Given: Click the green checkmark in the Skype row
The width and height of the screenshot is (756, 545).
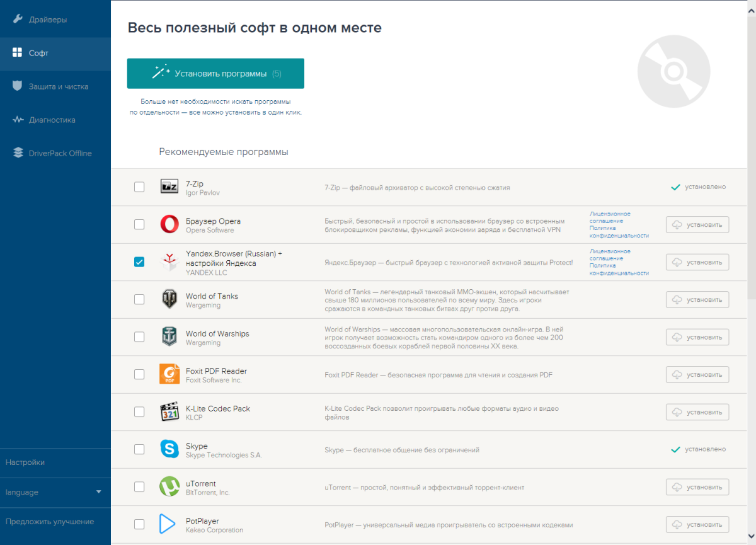Looking at the screenshot, I should pyautogui.click(x=675, y=450).
